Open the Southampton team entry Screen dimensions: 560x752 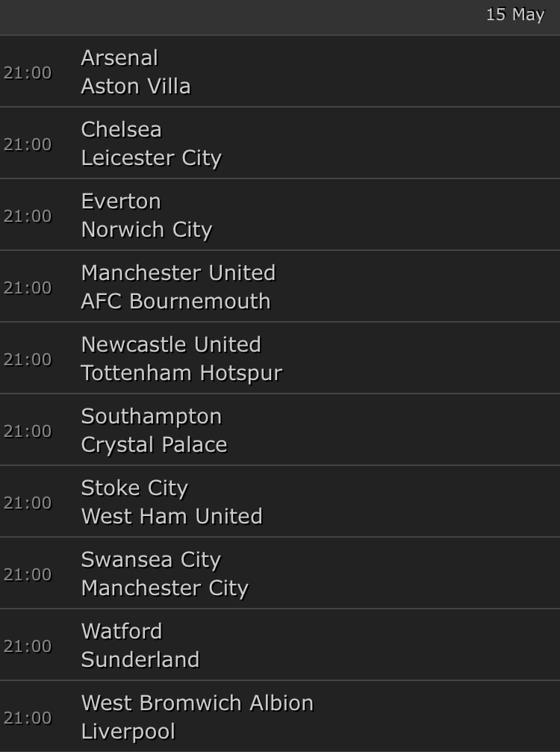[x=151, y=416]
